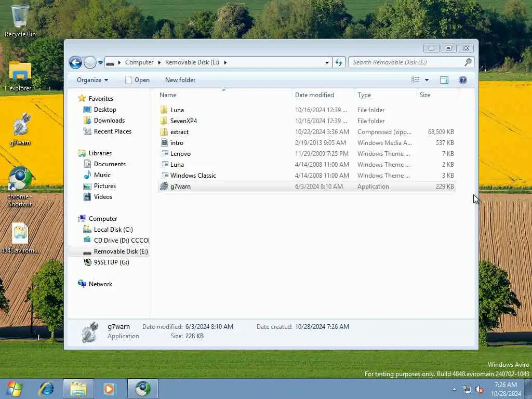The height and width of the screenshot is (399, 532).
Task: Select the chrome - Shortcut desktop icon
Action: tap(20, 187)
